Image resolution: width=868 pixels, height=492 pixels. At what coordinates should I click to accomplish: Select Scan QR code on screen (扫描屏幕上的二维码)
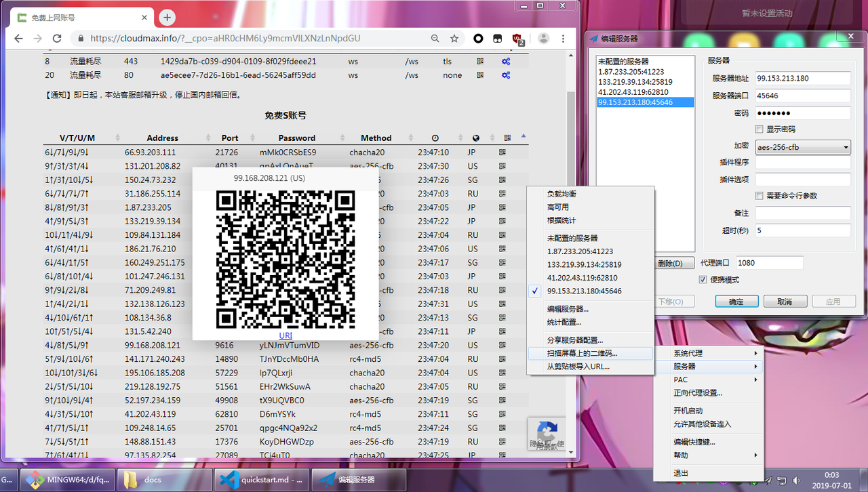[x=590, y=353]
